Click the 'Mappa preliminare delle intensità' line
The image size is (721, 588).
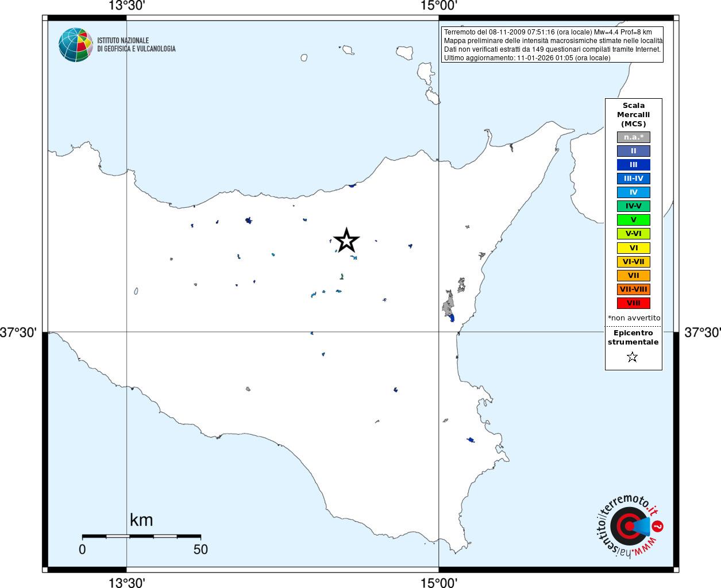553,41
